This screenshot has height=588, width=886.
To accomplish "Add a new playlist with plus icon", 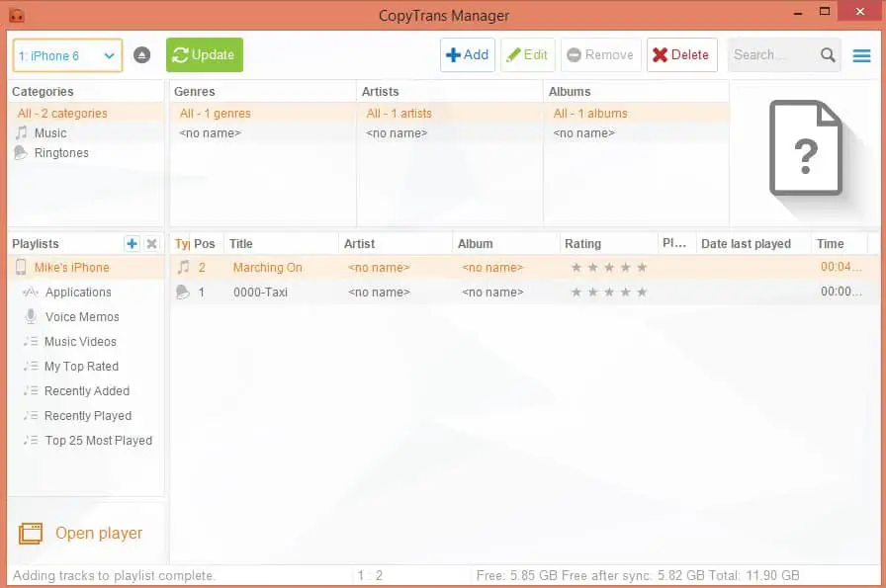I will pyautogui.click(x=132, y=243).
